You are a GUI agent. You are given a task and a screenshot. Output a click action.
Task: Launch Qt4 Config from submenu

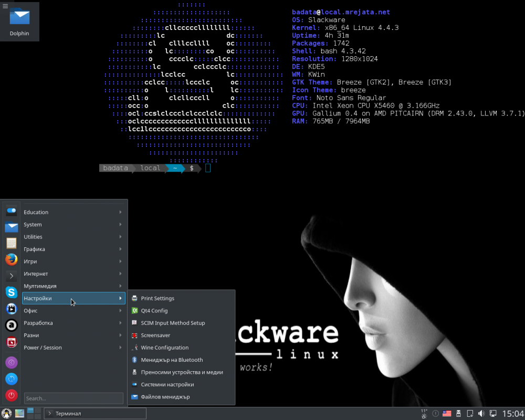pos(181,310)
